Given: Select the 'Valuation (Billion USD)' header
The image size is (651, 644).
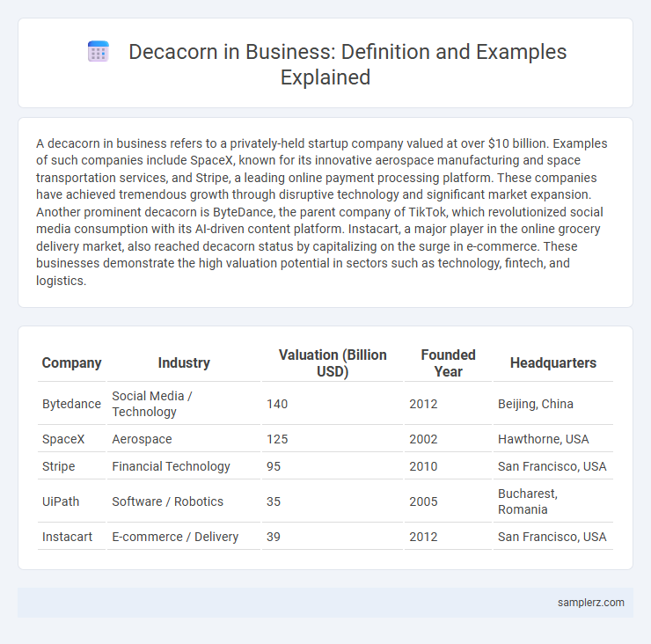Looking at the screenshot, I should point(333,362).
